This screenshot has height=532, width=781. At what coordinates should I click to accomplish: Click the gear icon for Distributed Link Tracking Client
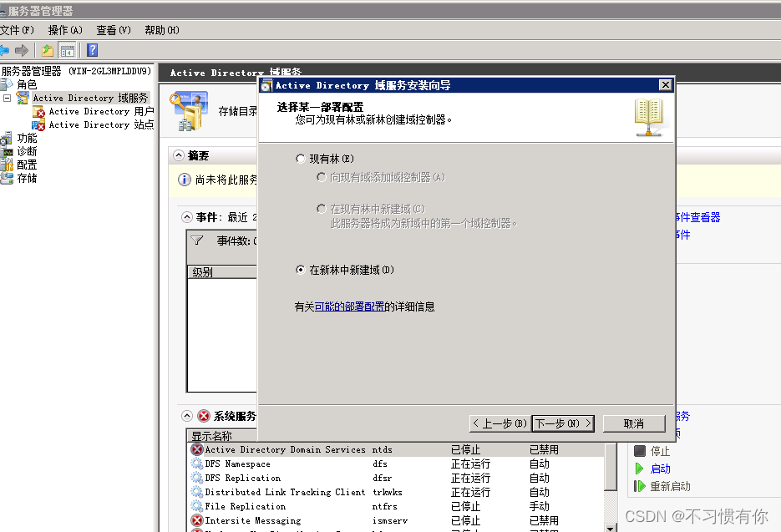(x=197, y=492)
